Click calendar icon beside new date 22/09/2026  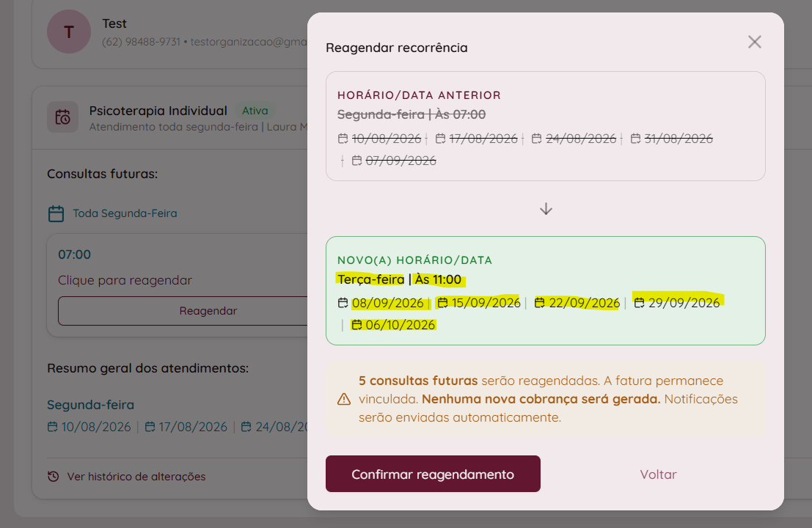coord(540,303)
